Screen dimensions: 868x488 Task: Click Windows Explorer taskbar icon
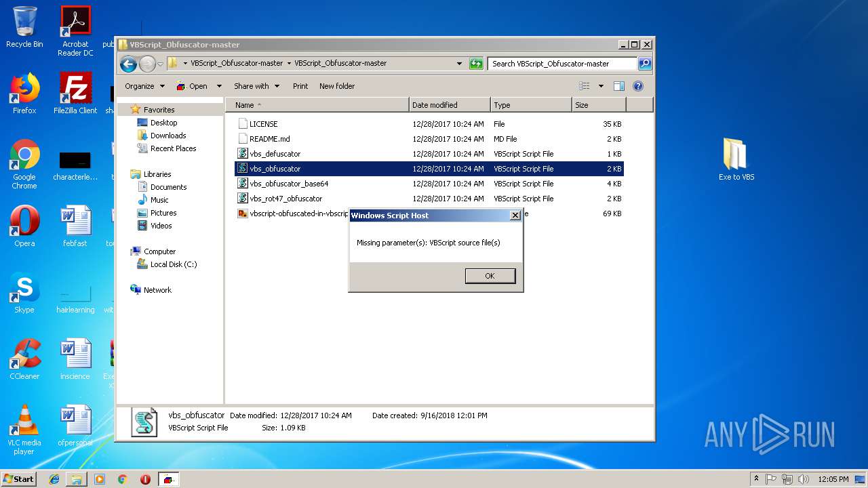coord(77,479)
